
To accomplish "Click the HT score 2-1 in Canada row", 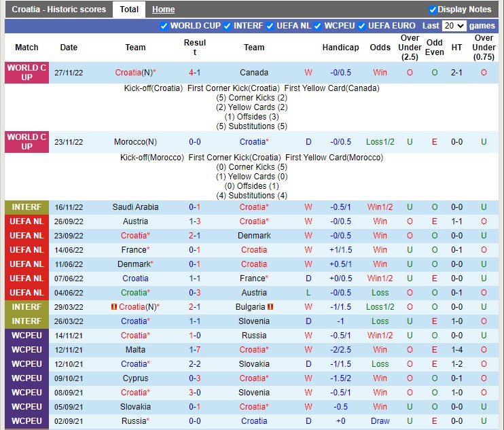I will click(456, 73).
